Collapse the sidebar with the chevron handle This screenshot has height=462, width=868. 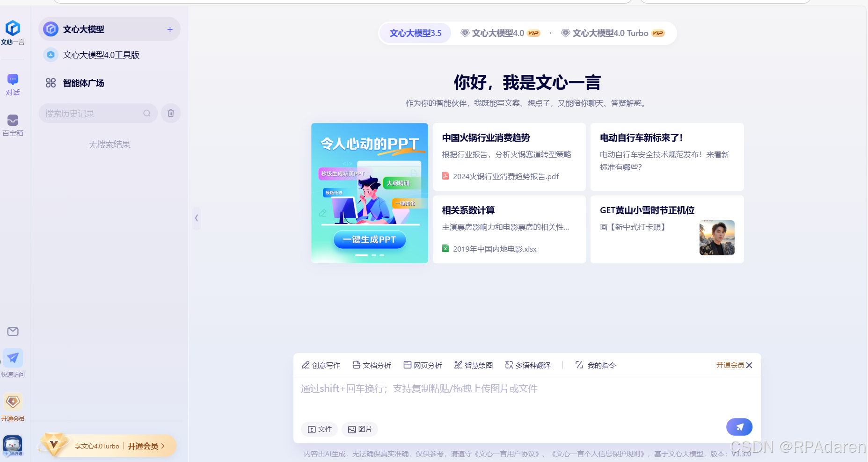pyautogui.click(x=197, y=218)
